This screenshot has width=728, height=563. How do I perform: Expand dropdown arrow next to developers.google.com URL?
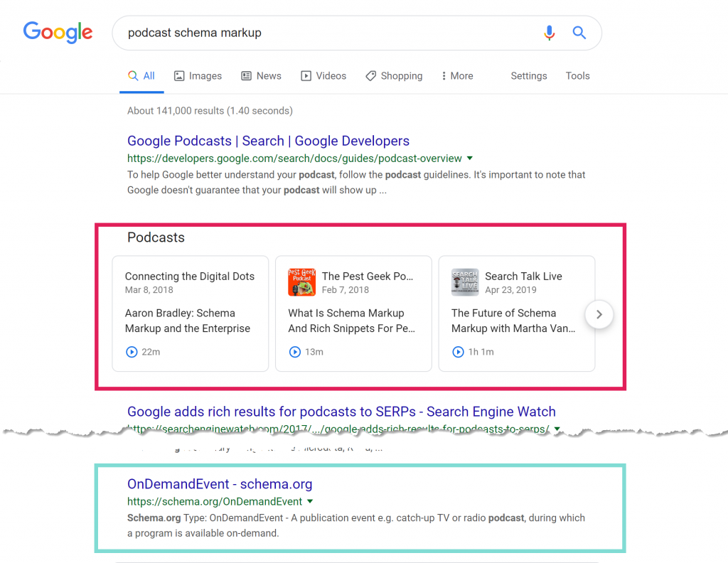(x=470, y=159)
